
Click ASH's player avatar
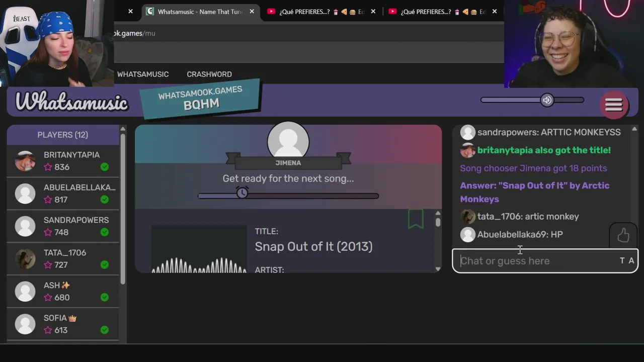(x=25, y=292)
